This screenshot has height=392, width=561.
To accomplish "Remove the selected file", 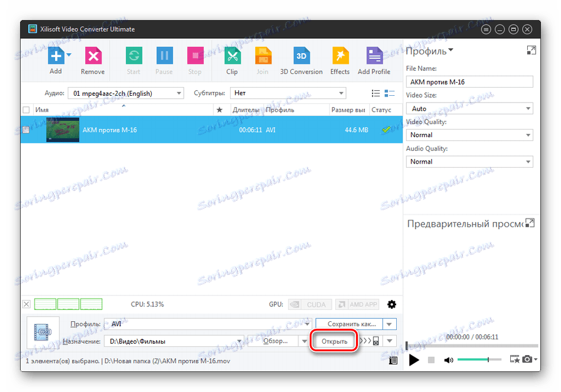I will click(93, 56).
